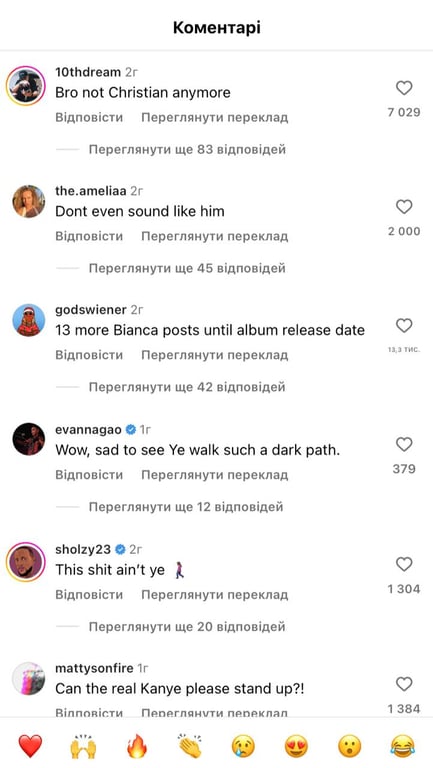Tap the laughing tears emoji reaction
433x768 pixels.
click(403, 746)
